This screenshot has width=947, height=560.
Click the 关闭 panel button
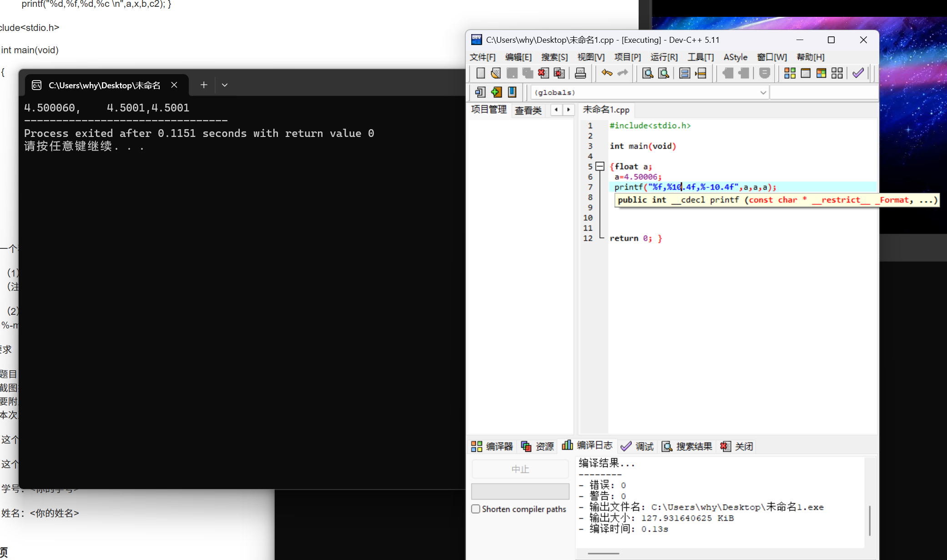point(737,447)
